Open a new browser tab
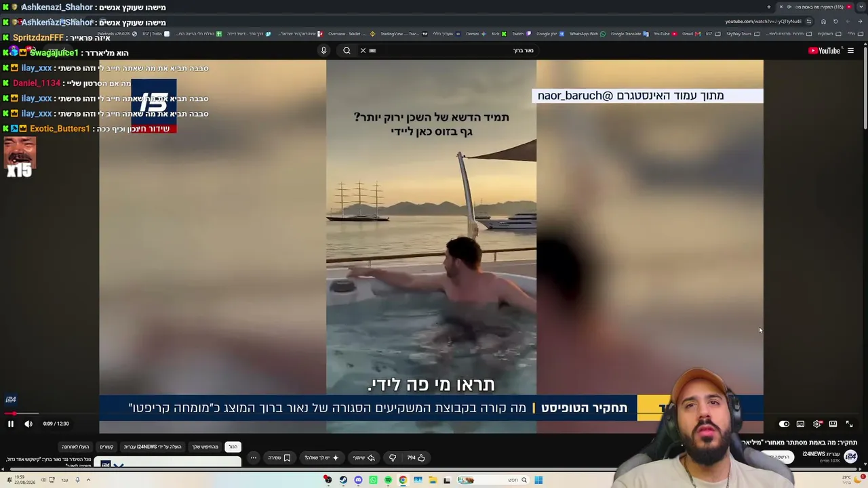 click(x=769, y=7)
